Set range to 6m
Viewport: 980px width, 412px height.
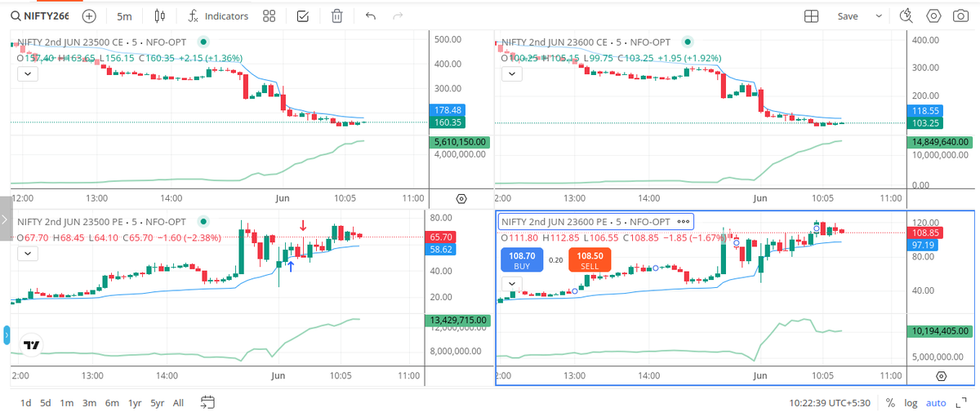click(x=111, y=403)
